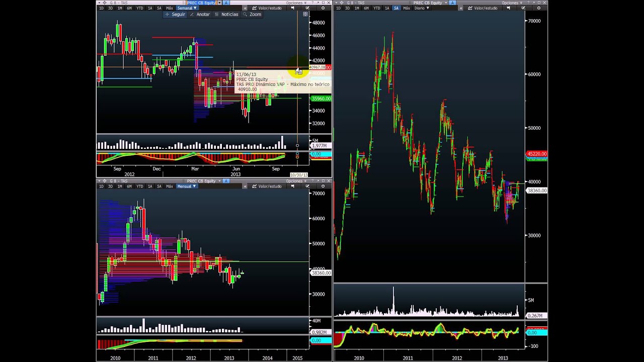Click the 10/30/13 date label on weekly time axis
Image resolution: width=644 pixels, height=362 pixels.
tap(298, 175)
